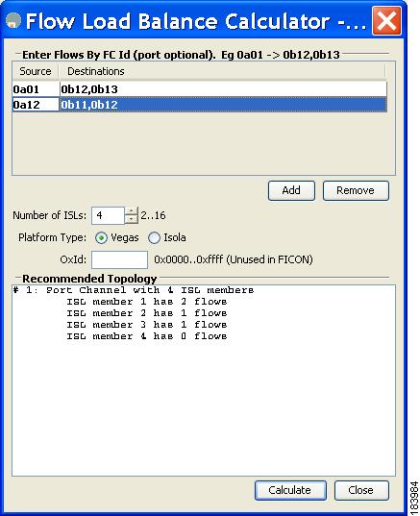Decrease the Number of ISLs value

(x=132, y=219)
